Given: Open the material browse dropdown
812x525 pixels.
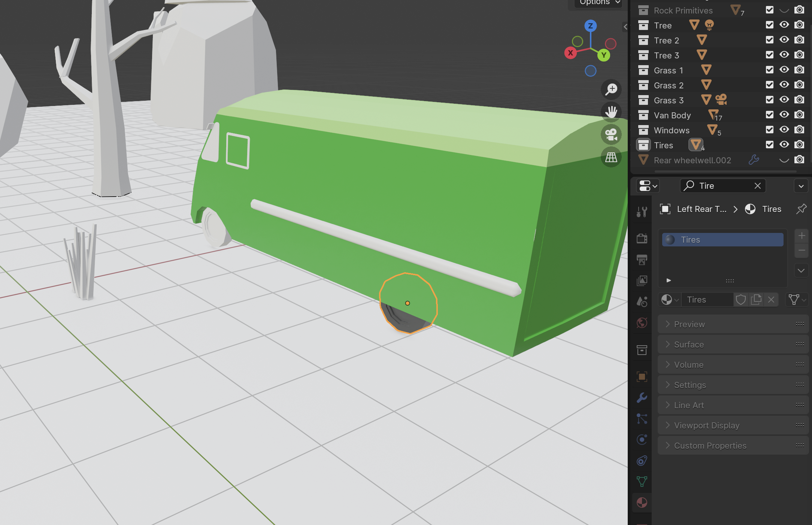Looking at the screenshot, I should click(670, 300).
